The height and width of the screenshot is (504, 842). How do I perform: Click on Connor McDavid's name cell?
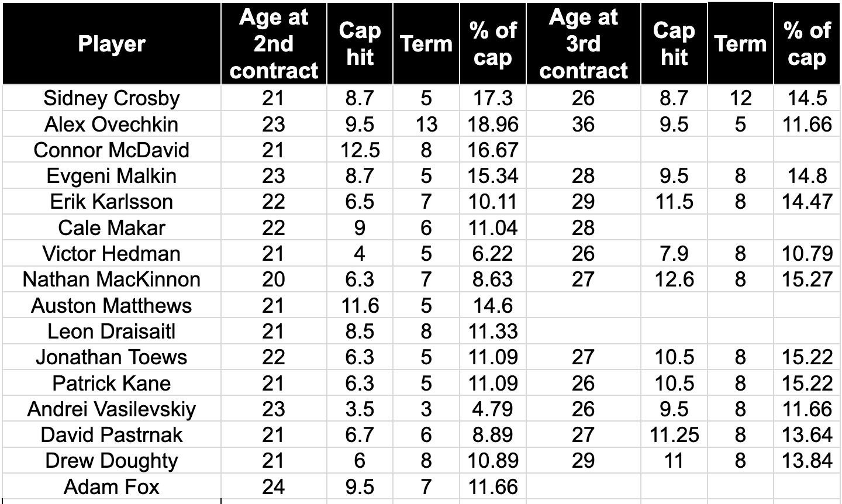point(111,150)
